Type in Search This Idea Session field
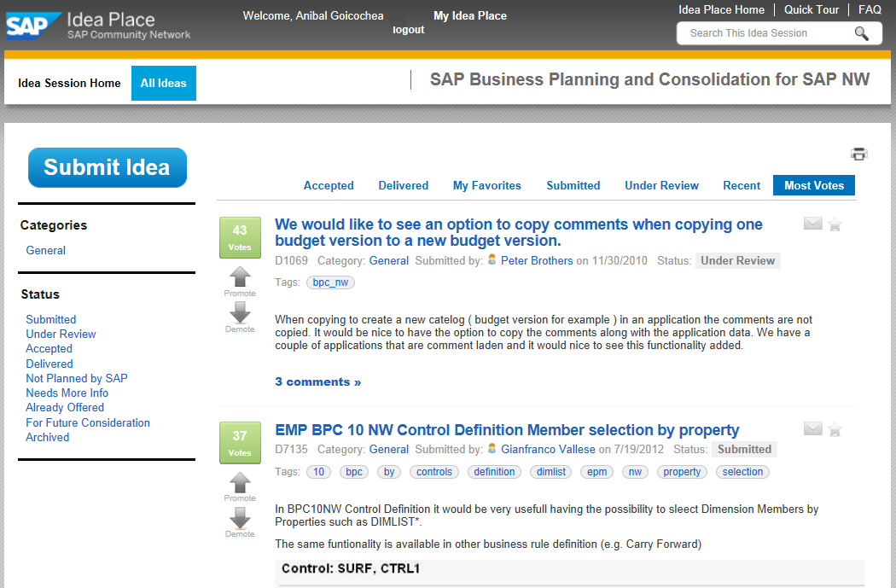896x588 pixels. tap(764, 33)
